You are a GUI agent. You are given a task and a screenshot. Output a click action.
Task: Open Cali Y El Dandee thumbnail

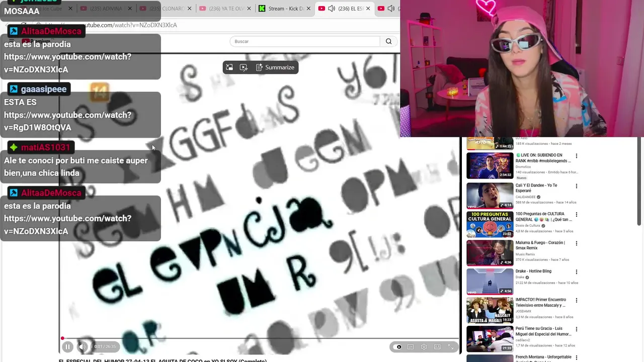coord(490,195)
